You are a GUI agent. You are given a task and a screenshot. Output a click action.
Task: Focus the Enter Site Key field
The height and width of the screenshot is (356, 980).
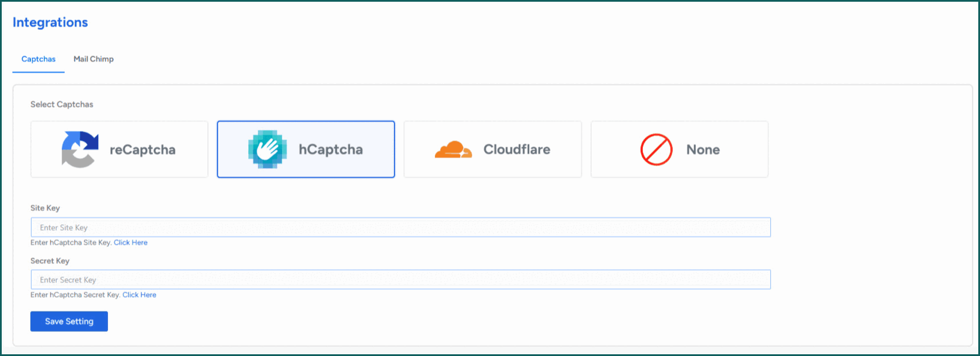click(x=400, y=227)
